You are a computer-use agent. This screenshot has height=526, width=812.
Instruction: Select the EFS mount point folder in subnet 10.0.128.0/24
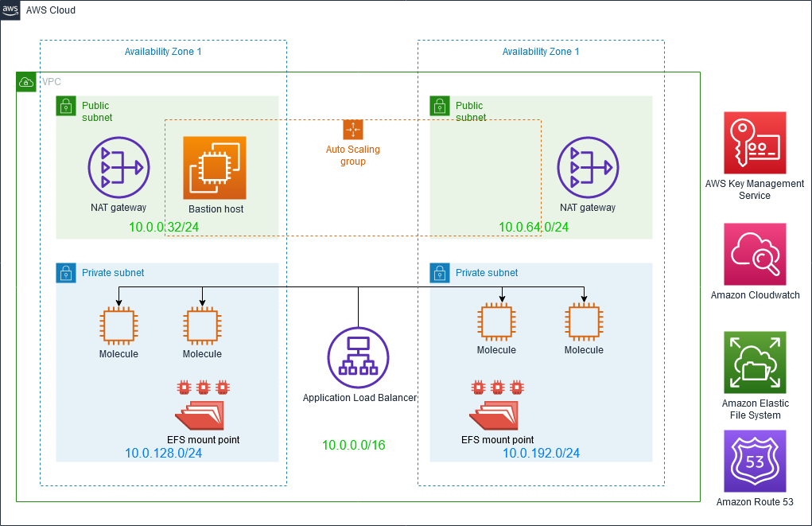click(x=200, y=415)
